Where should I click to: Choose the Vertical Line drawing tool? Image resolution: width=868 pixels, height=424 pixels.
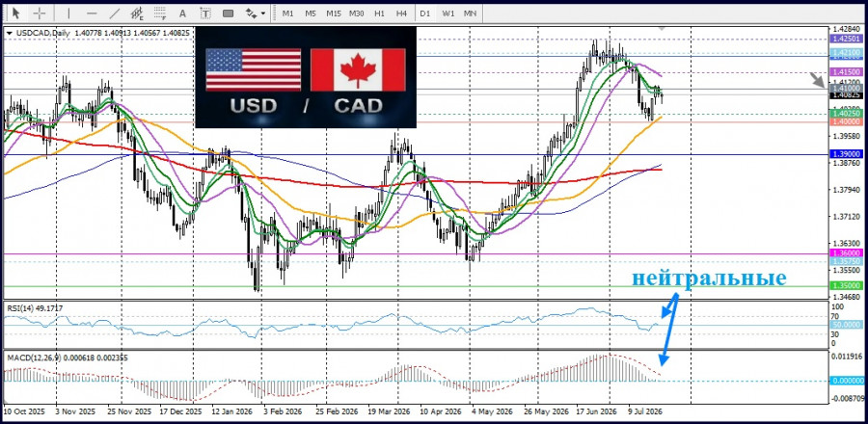68,13
